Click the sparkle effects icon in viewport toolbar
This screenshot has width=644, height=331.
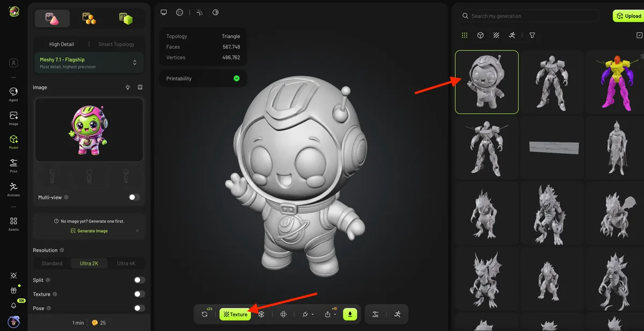(200, 12)
